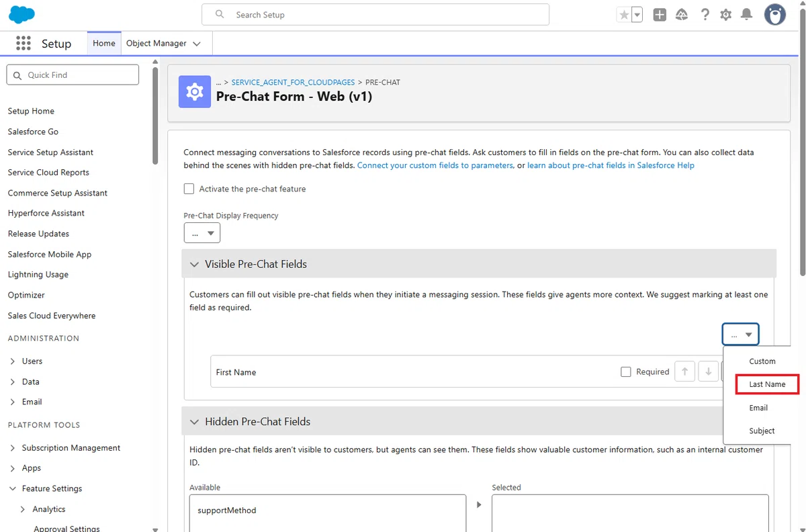Open the Help question mark icon

click(705, 15)
